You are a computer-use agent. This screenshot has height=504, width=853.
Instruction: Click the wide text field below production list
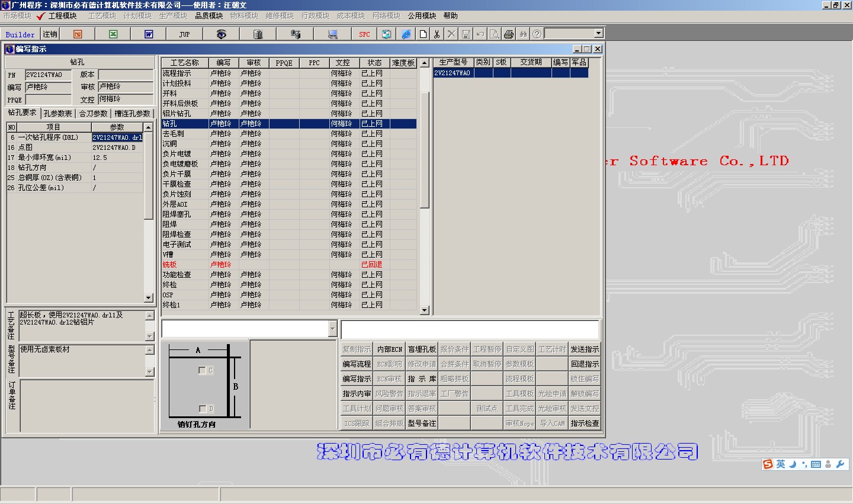pyautogui.click(x=470, y=329)
